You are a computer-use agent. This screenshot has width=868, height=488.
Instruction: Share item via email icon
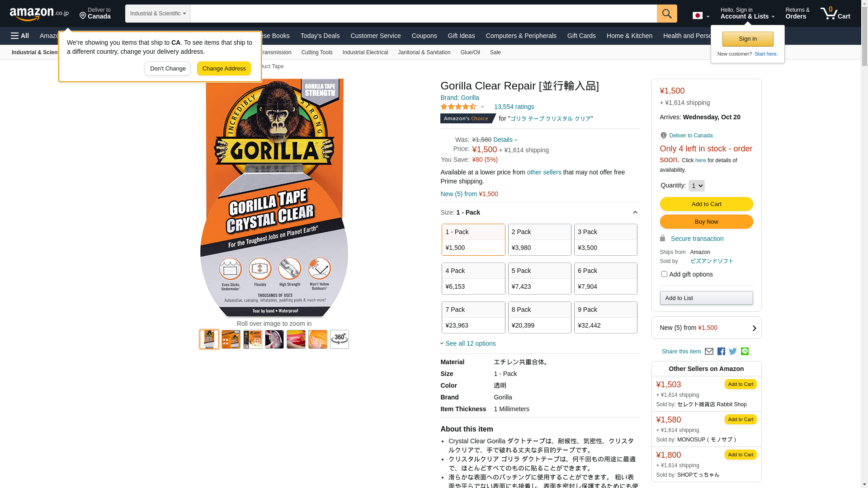coord(709,352)
